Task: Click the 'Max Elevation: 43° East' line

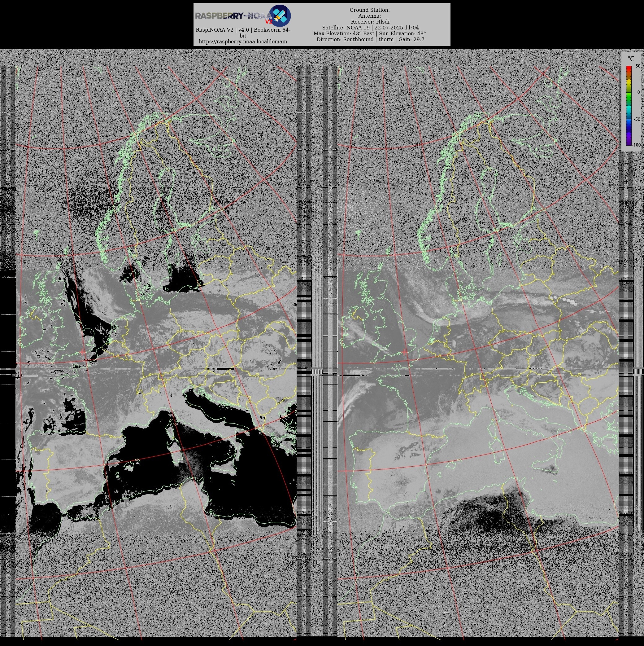Action: (370, 33)
